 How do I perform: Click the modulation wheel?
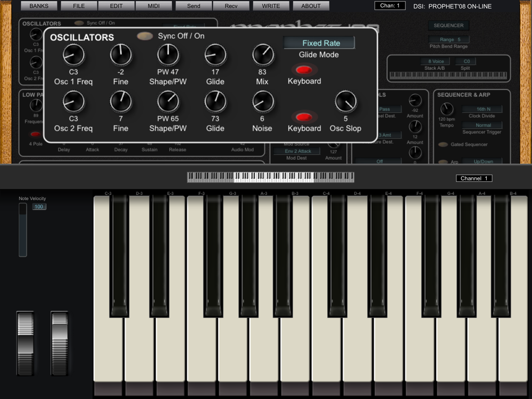coord(60,343)
